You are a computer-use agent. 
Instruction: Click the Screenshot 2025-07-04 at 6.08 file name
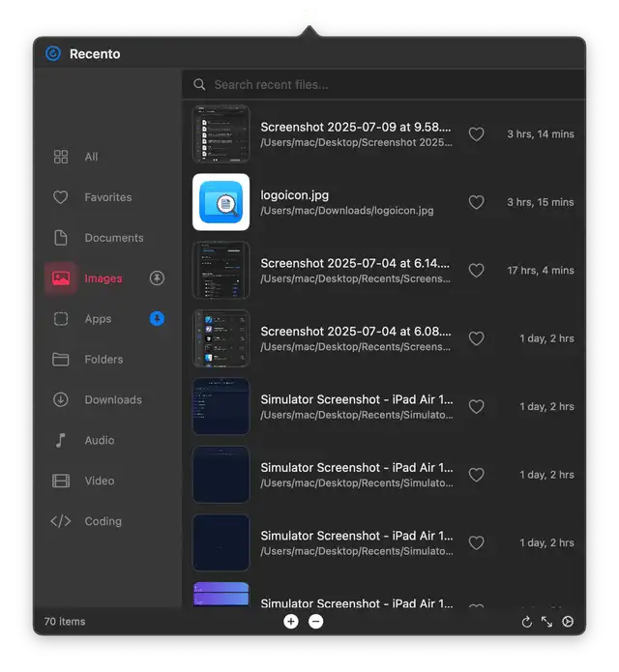(356, 332)
